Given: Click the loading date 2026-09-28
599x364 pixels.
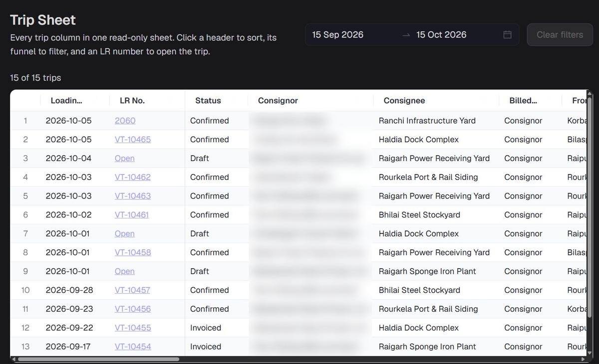Looking at the screenshot, I should pyautogui.click(x=69, y=290).
